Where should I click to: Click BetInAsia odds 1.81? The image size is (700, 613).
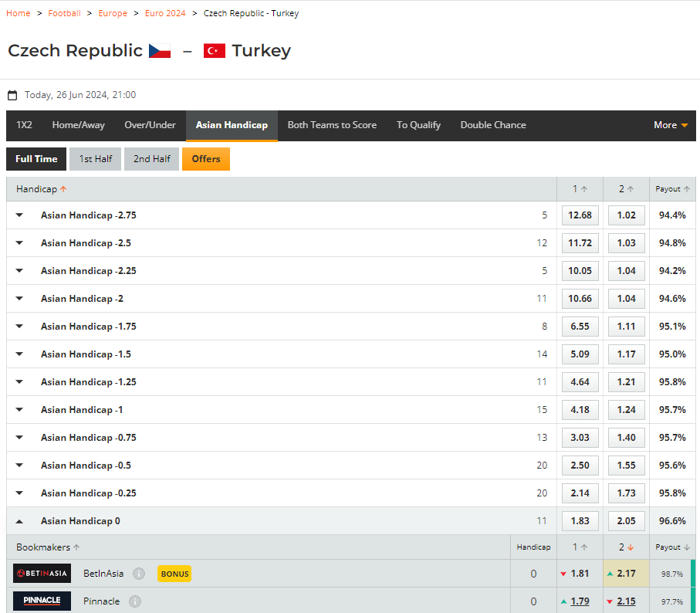[580, 574]
